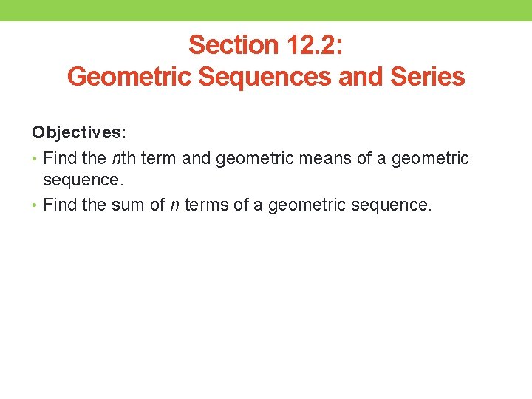Click the second bullet point marker
532x399 pixels.
[36, 205]
